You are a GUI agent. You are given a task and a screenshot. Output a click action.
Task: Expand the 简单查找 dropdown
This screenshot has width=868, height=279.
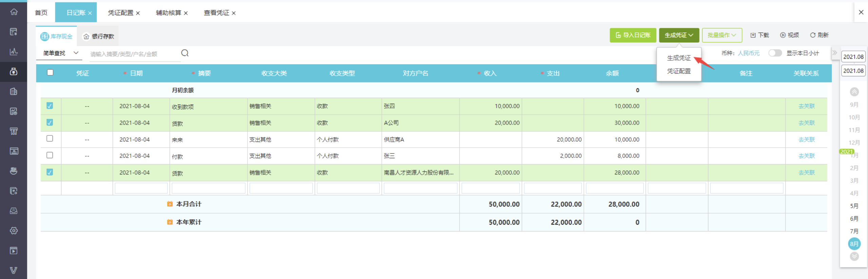click(x=60, y=53)
